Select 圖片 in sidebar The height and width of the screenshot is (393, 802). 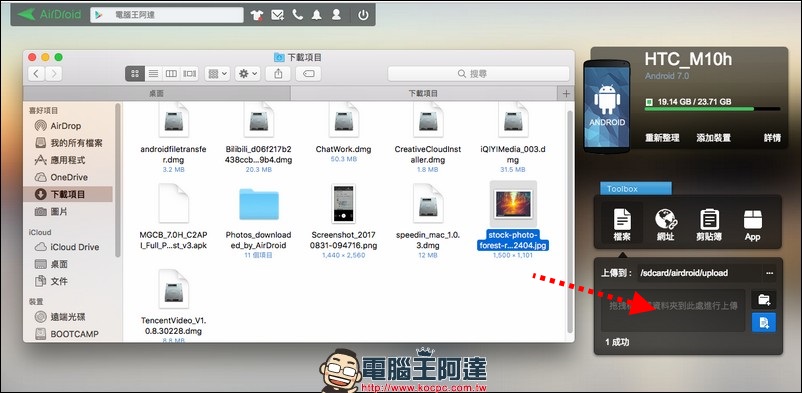(x=59, y=211)
